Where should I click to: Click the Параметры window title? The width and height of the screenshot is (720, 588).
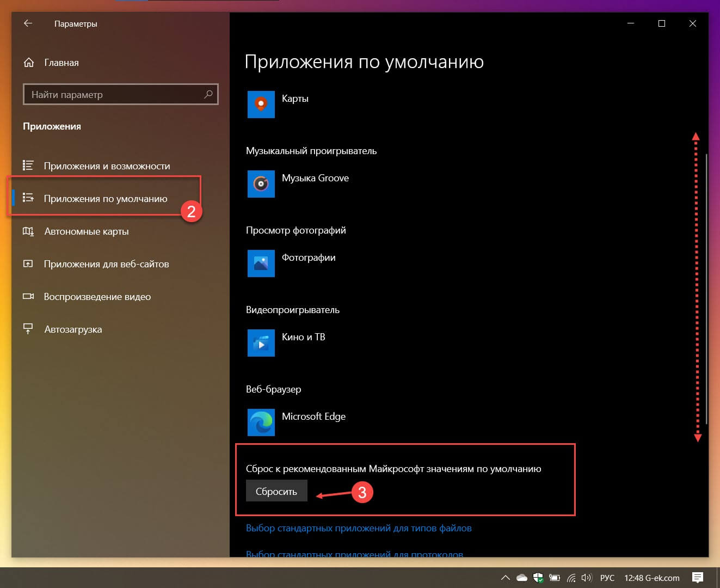(x=76, y=24)
